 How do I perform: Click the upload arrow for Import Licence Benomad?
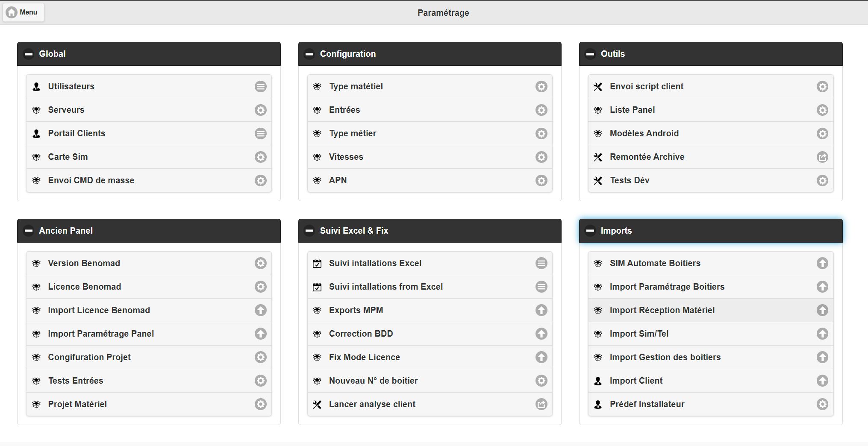[260, 310]
